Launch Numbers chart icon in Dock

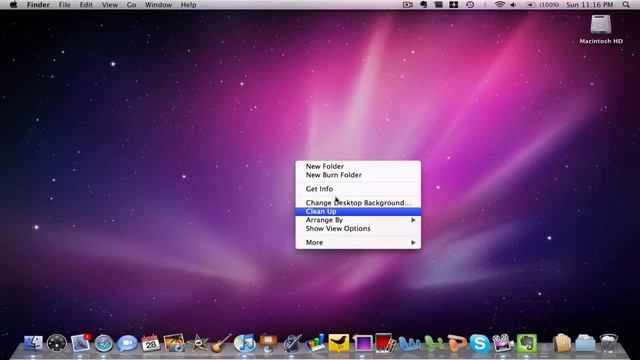[316, 343]
